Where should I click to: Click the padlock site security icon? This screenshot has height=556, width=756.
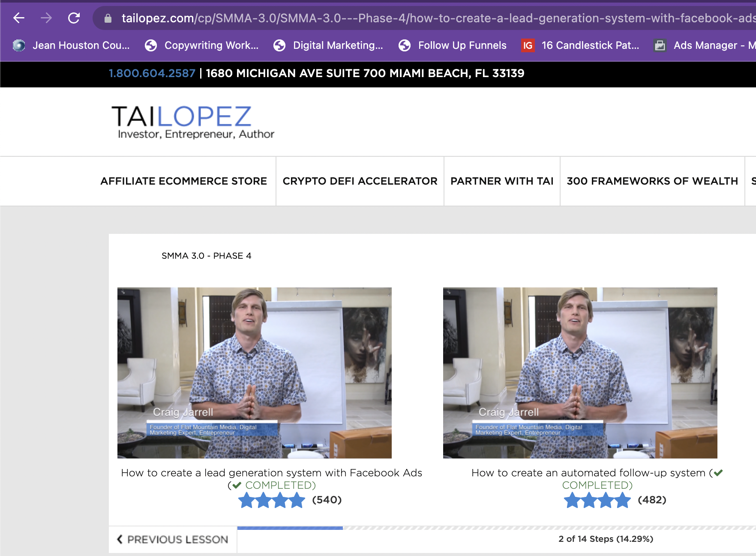pos(108,18)
